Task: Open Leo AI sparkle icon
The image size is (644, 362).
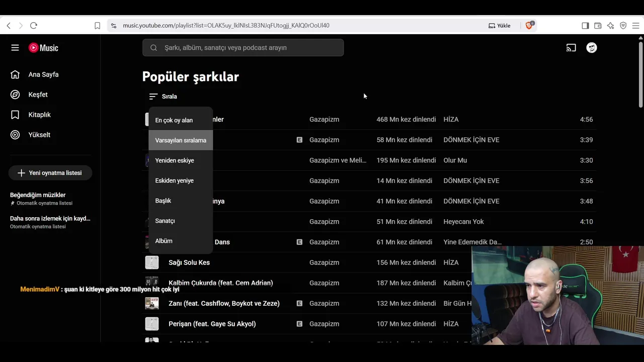Action: tap(610, 26)
